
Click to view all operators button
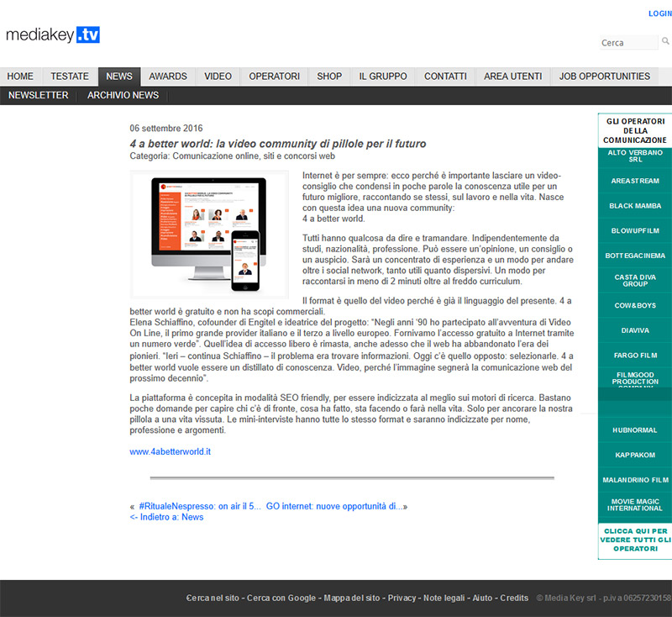(634, 540)
